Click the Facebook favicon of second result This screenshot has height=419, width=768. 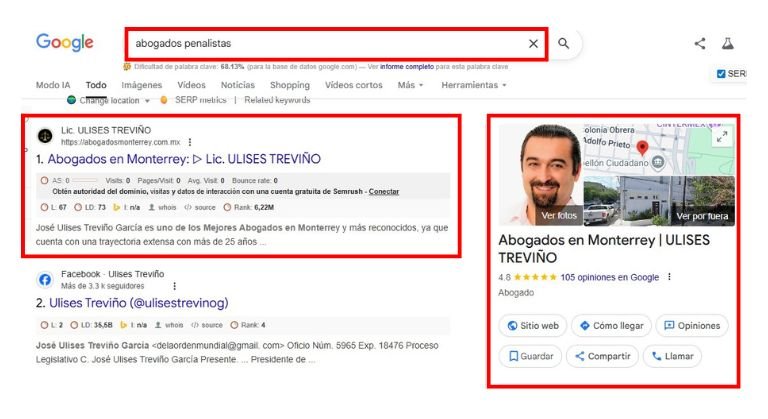click(45, 280)
